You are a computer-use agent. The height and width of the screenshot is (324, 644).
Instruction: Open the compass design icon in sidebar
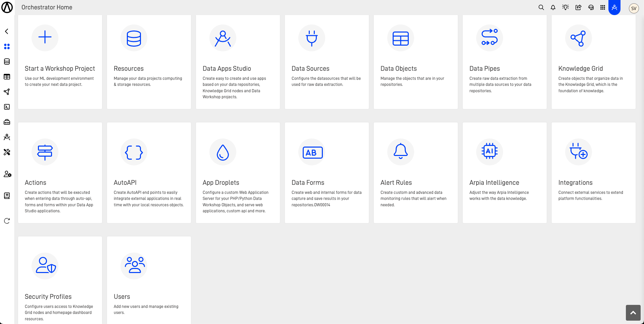point(7,137)
